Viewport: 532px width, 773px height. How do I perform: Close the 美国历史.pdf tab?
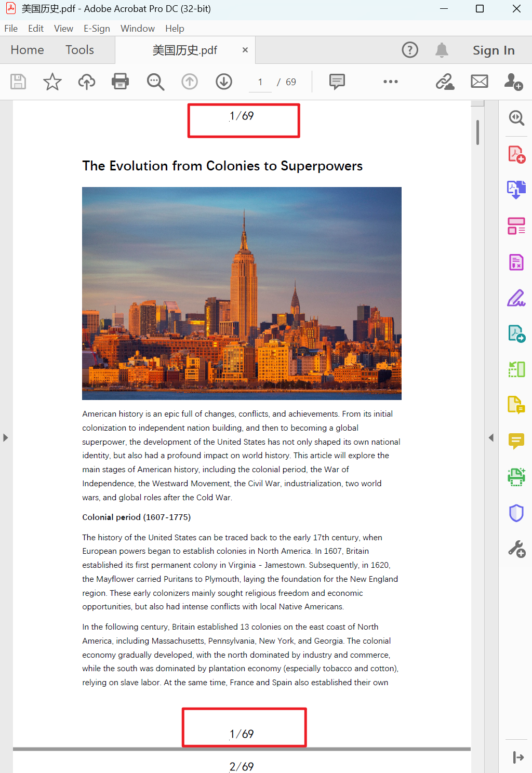coord(245,50)
